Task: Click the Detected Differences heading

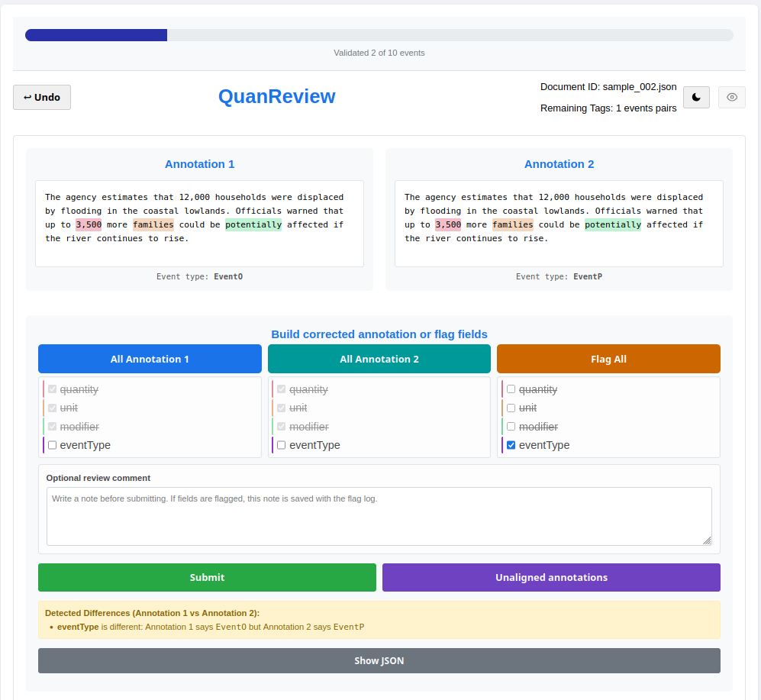Action: point(152,613)
